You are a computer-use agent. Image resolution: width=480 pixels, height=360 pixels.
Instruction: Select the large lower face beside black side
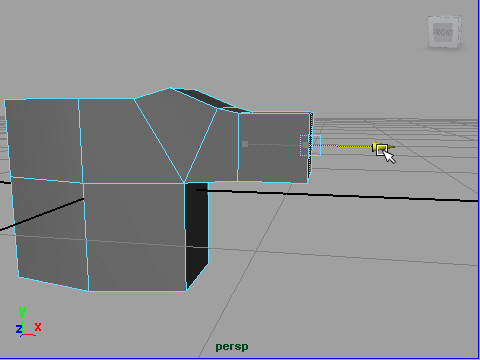135,237
